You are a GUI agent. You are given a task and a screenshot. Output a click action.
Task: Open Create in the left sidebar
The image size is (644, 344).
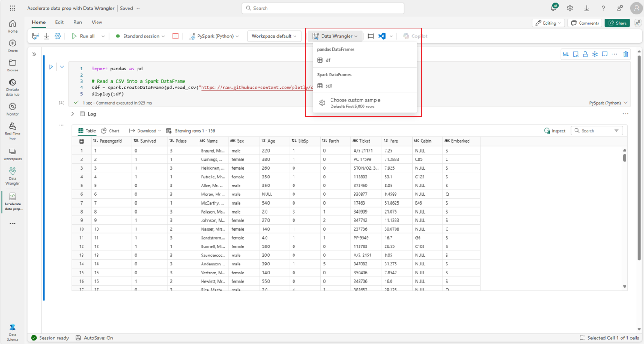(13, 46)
